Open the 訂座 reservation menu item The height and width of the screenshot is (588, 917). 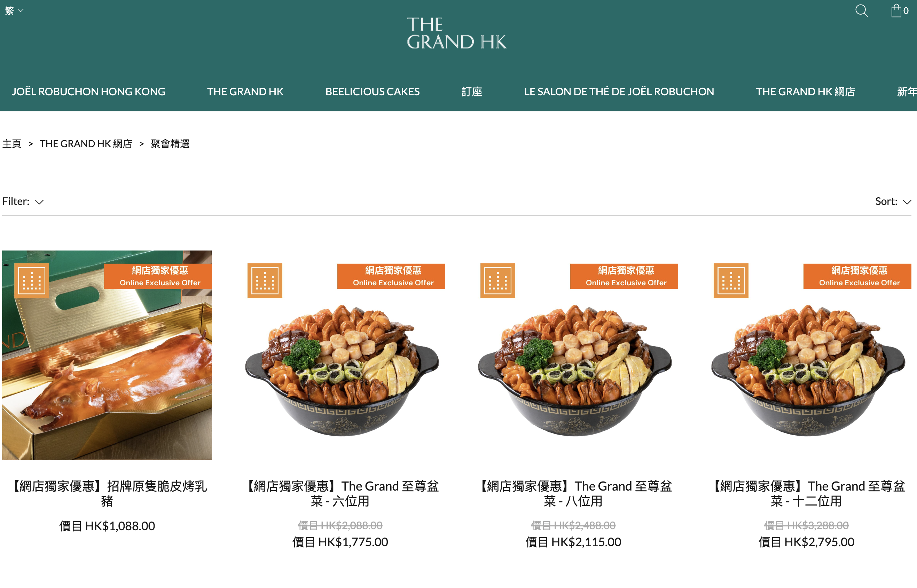coord(472,92)
